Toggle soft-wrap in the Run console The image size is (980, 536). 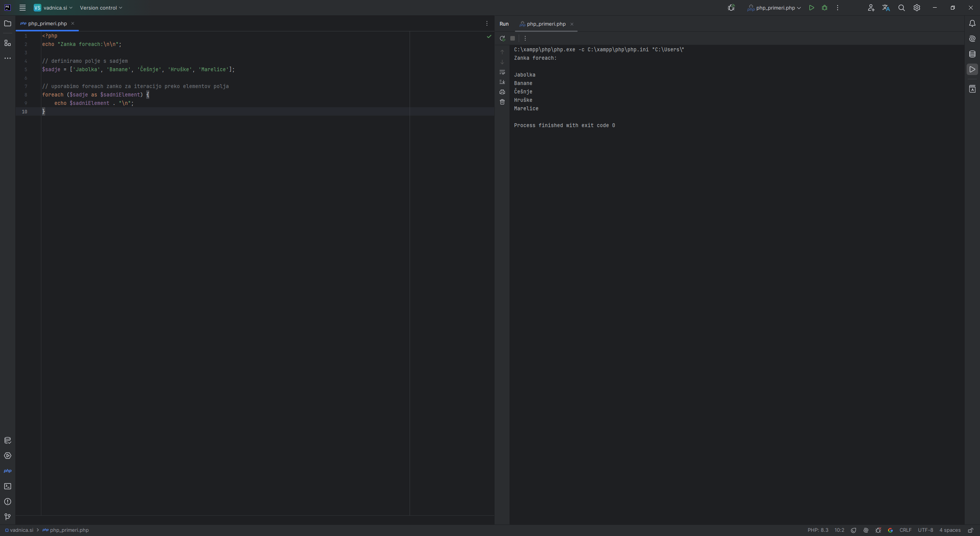pyautogui.click(x=502, y=72)
